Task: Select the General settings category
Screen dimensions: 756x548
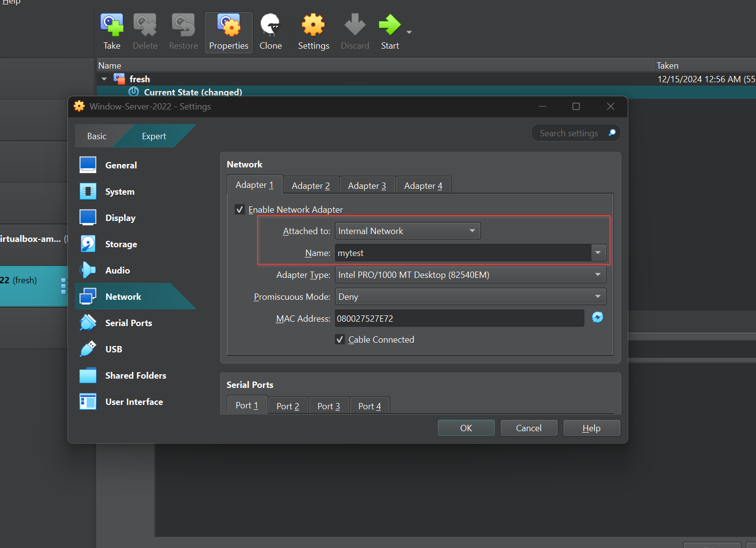Action: coord(135,165)
